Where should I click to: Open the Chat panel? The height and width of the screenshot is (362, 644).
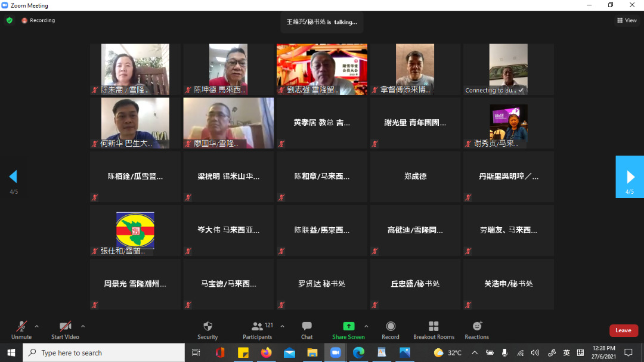tap(306, 327)
